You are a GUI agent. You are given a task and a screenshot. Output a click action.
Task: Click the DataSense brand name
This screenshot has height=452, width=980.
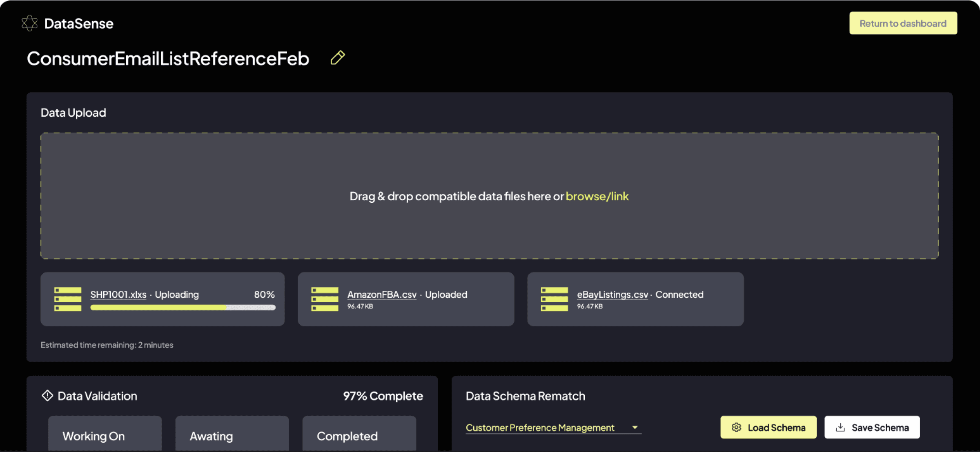click(79, 24)
